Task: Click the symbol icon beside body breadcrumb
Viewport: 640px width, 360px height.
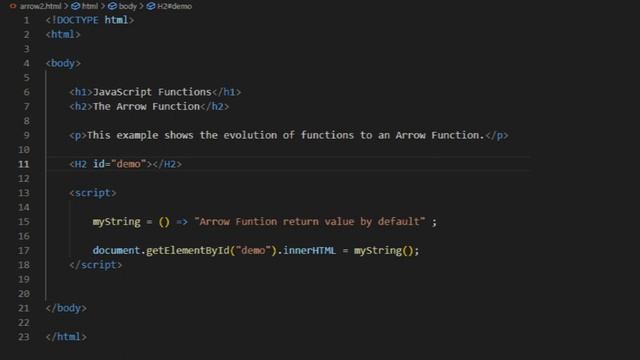Action: point(112,6)
